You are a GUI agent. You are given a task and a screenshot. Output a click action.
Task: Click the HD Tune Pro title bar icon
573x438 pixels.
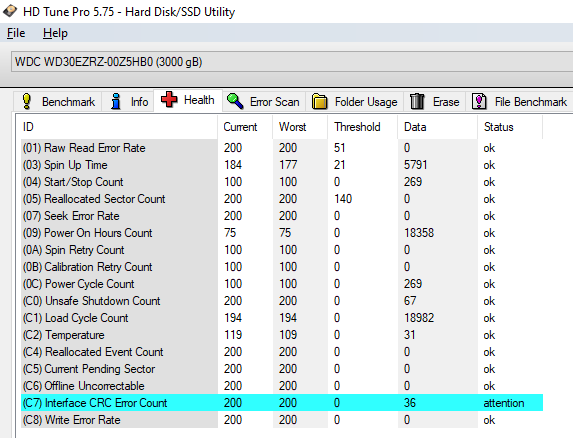pos(10,10)
